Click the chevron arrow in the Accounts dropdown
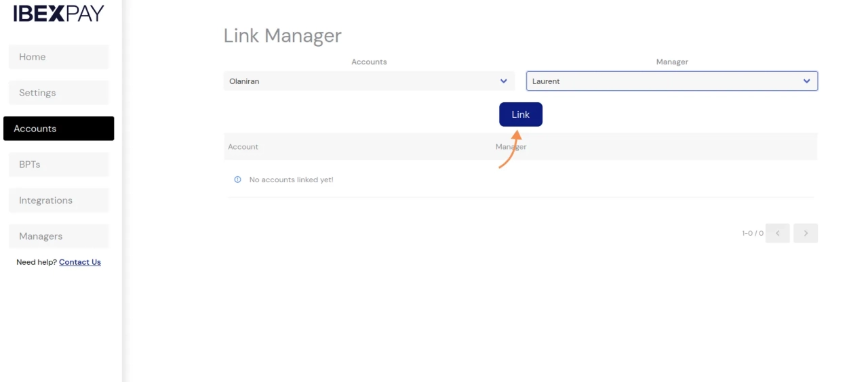Image resolution: width=868 pixels, height=382 pixels. 503,81
